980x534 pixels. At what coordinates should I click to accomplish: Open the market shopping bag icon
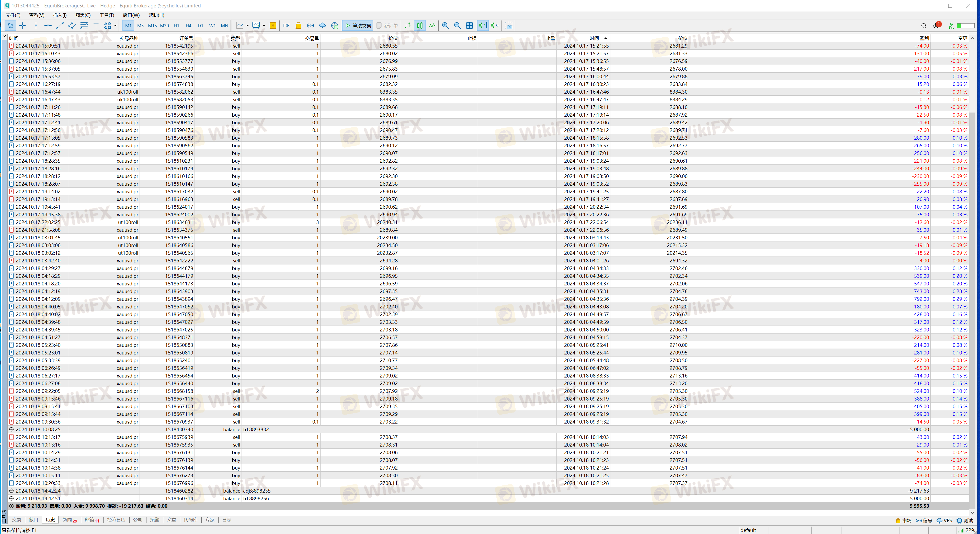pyautogui.click(x=298, y=26)
